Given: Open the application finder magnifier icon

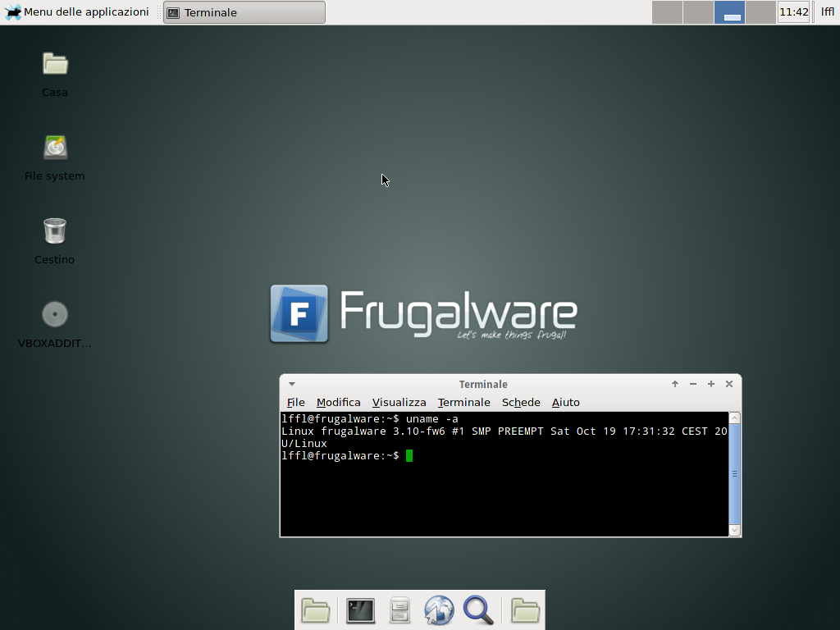Looking at the screenshot, I should point(478,610).
